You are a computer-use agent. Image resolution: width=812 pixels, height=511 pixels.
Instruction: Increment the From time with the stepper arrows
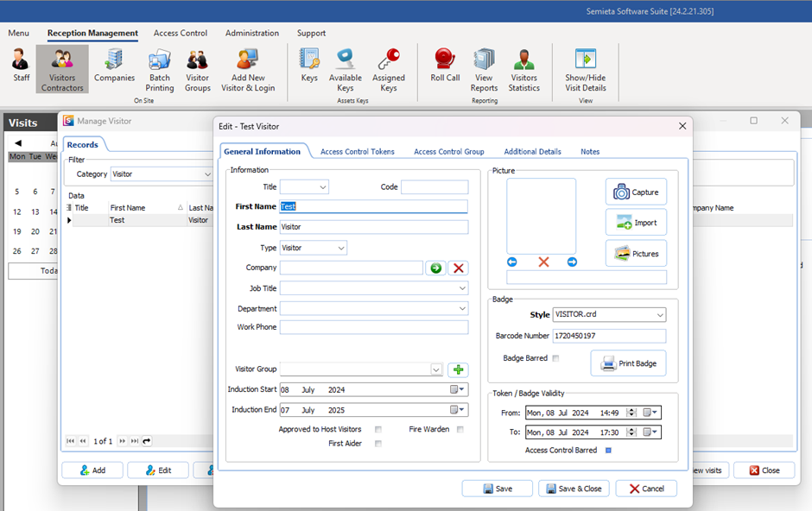tap(631, 412)
